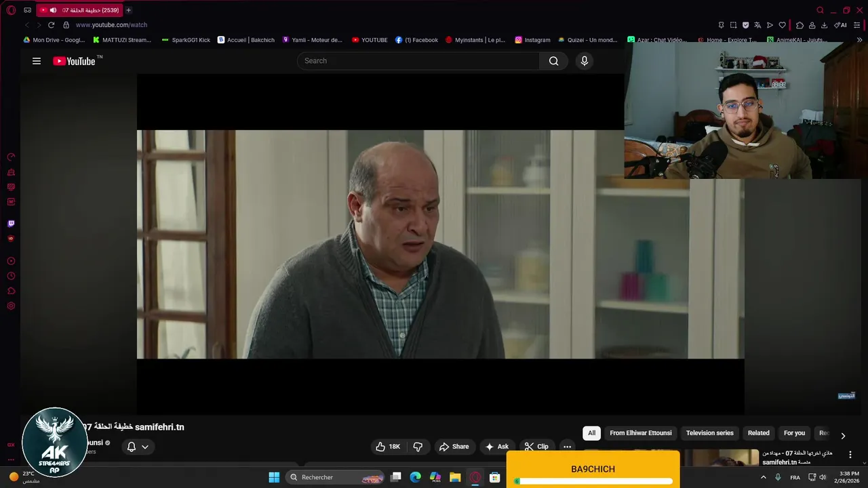Open the Yamli bookmark
The height and width of the screenshot is (488, 868).
click(x=313, y=40)
